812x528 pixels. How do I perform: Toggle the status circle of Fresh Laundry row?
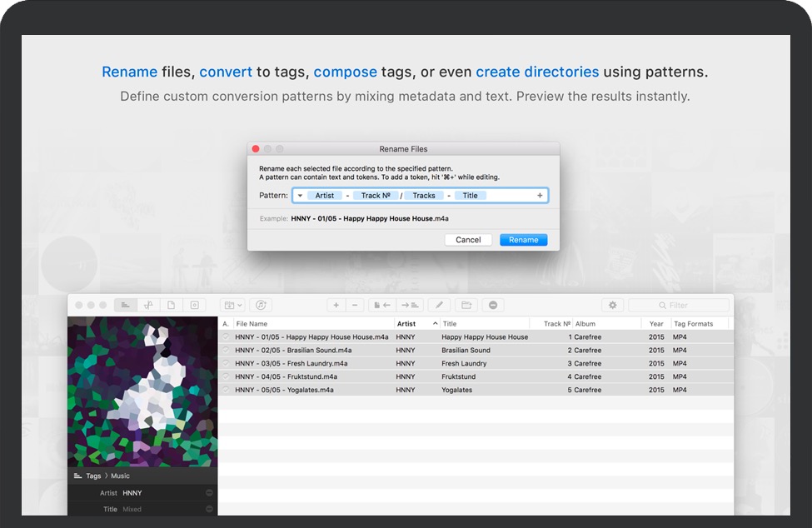click(x=225, y=364)
